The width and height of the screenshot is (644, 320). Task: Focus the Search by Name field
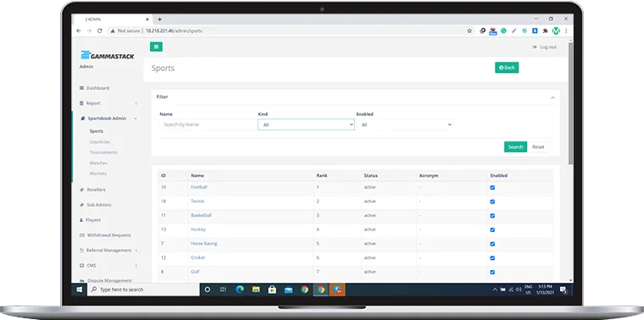[x=208, y=124]
